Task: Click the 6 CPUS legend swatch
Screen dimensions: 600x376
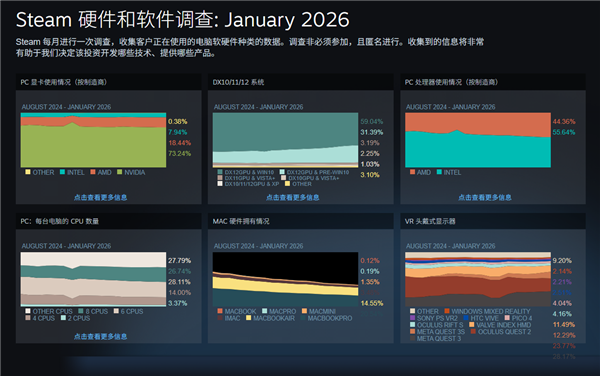Action: [116, 311]
